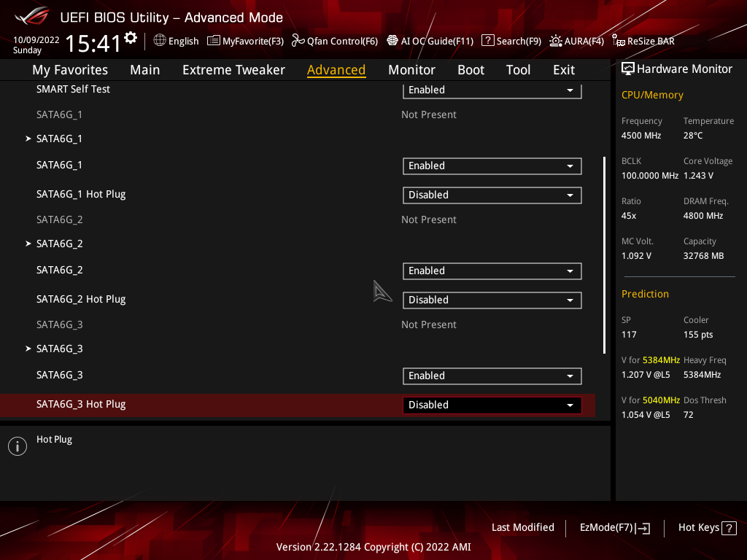Click the AURA(F4) label

(x=584, y=41)
